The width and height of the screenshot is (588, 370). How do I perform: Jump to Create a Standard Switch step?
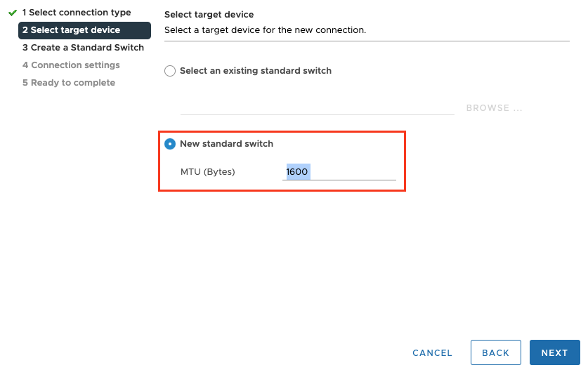83,48
